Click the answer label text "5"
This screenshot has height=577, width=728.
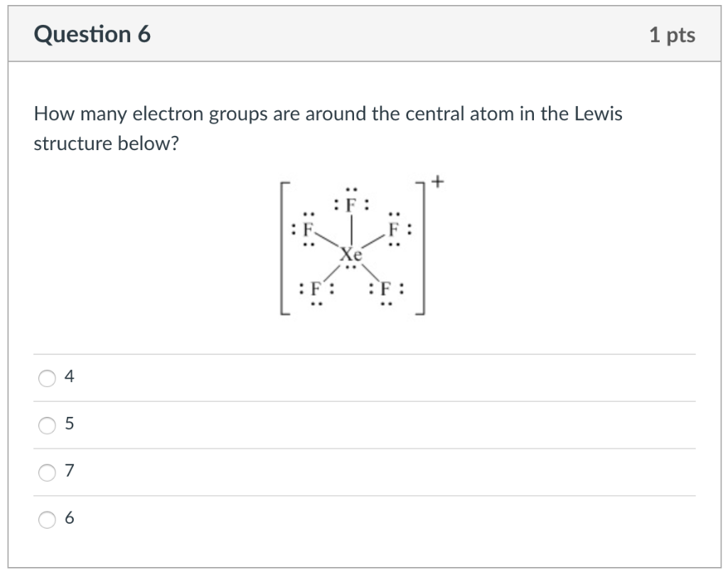[69, 425]
